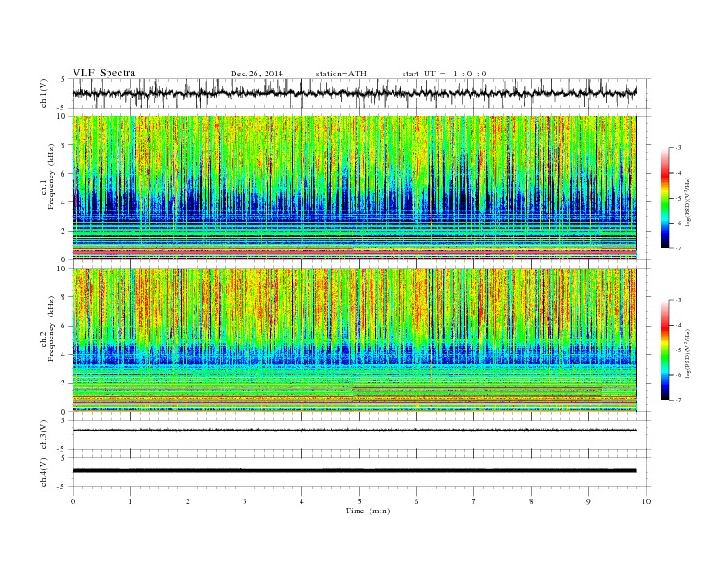This screenshot has width=728, height=563.
Task: Click the "VLF Spectra" plot title
Action: [104, 73]
